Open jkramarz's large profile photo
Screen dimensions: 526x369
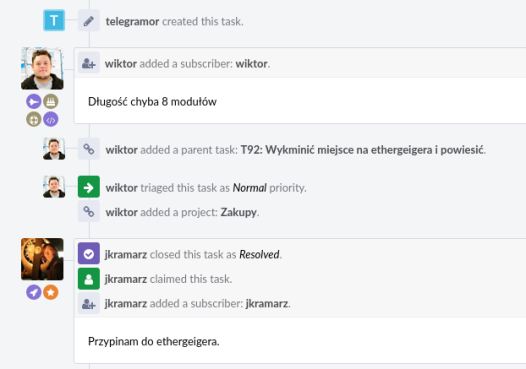[x=42, y=259]
